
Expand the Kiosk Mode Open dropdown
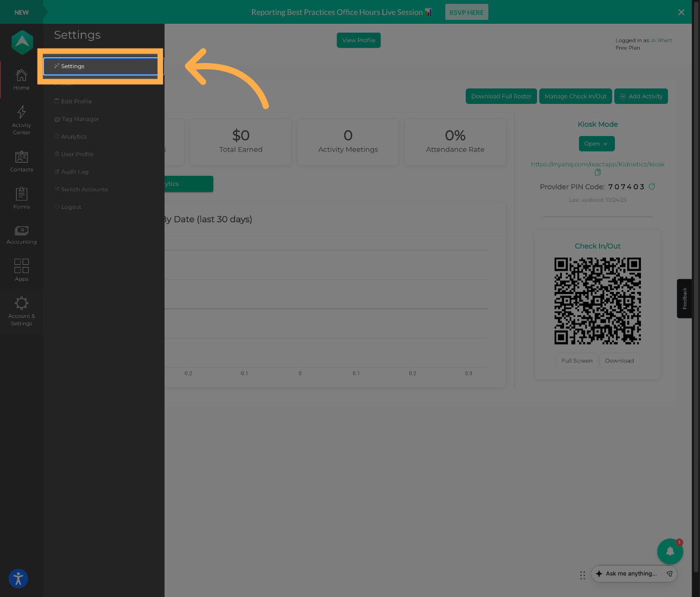click(x=596, y=143)
